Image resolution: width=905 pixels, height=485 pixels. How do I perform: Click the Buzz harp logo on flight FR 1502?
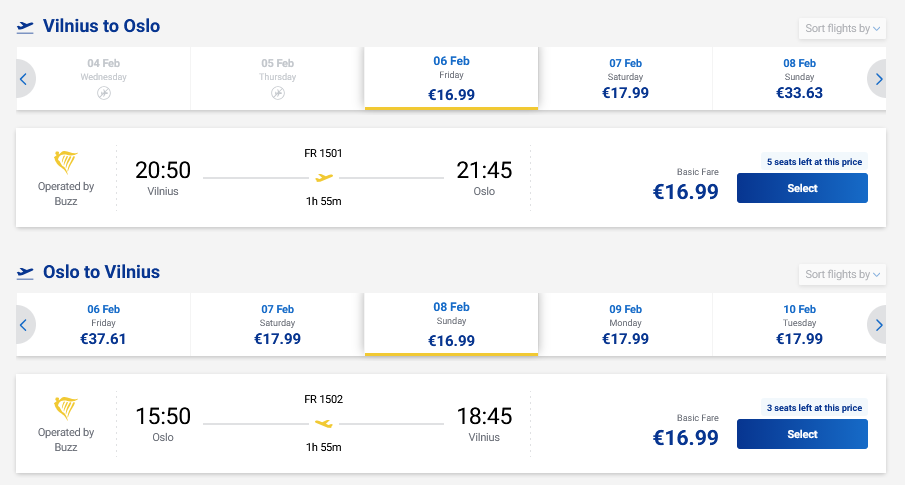click(x=66, y=409)
